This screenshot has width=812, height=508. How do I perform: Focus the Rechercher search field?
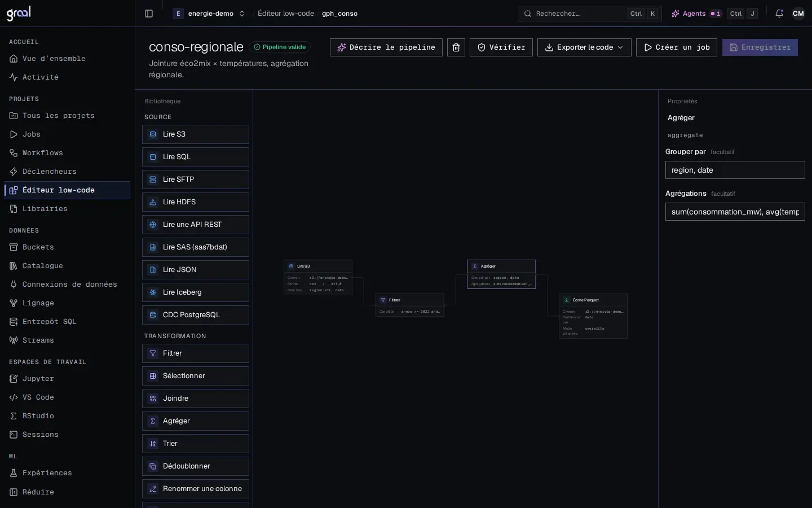click(590, 14)
